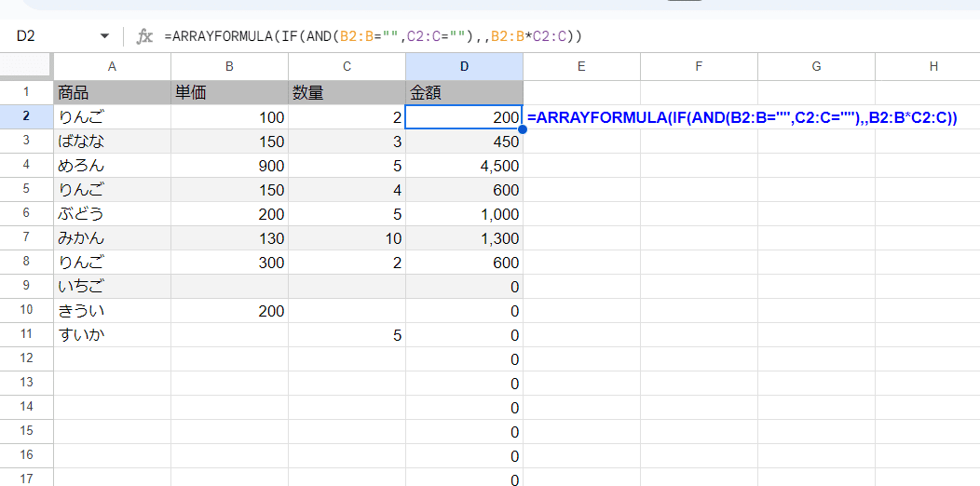Click the fx function icon
980x486 pixels.
point(144,37)
